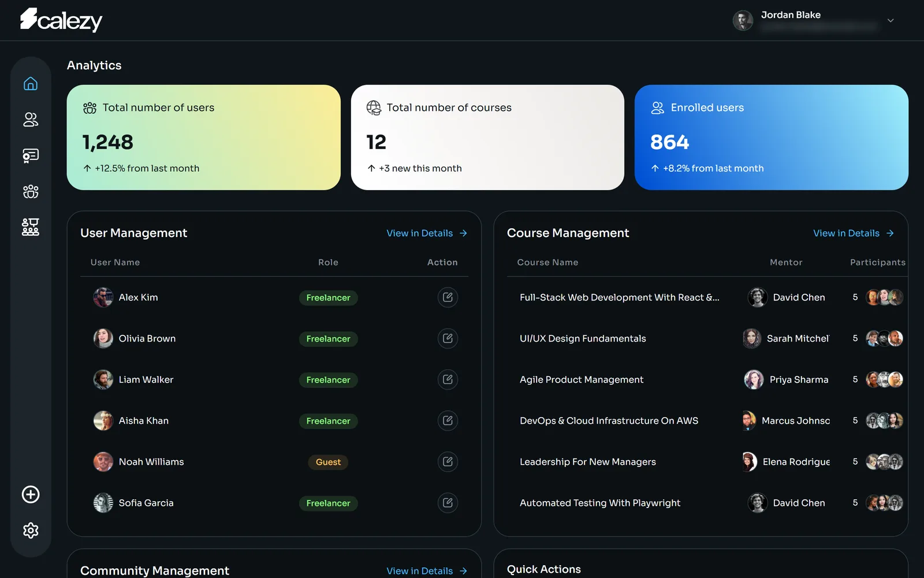Edit Olivia Brown's user entry
Screen dimensions: 924x578
448,338
